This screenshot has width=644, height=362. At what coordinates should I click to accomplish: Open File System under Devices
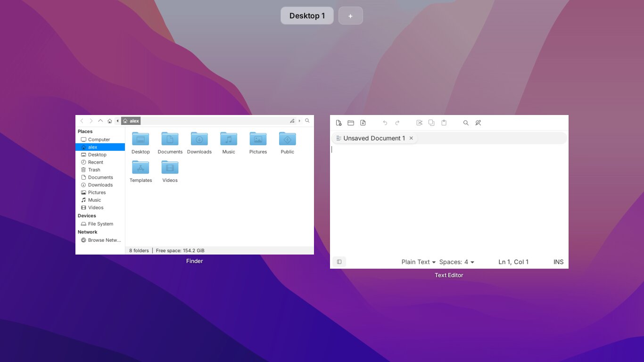click(x=100, y=224)
